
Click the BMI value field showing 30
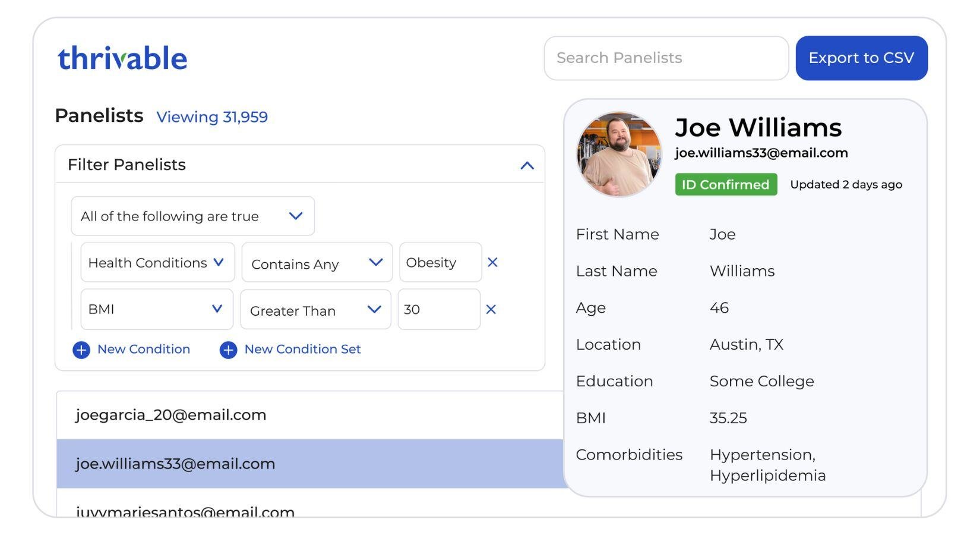pos(438,309)
